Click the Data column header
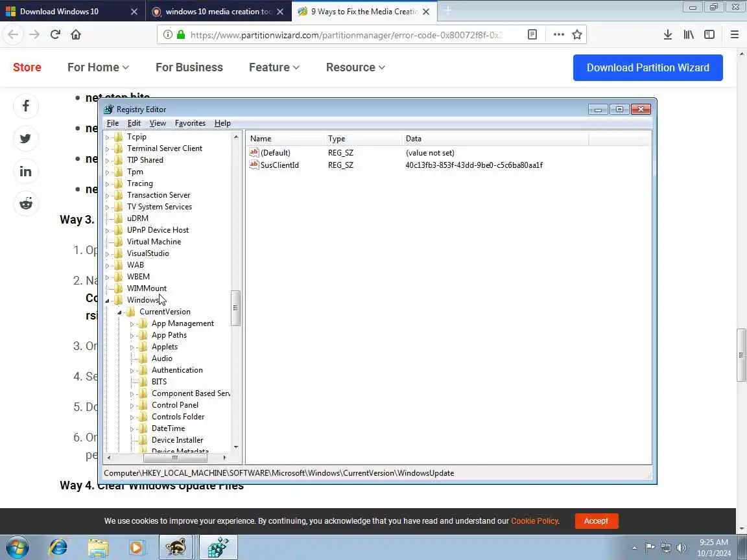Image resolution: width=747 pixels, height=560 pixels. coord(495,139)
